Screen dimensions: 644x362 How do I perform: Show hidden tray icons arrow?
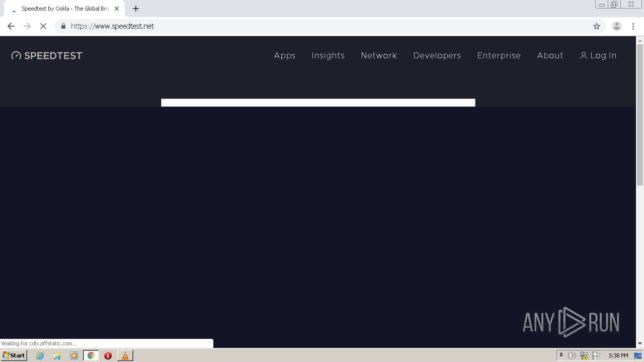pos(561,355)
